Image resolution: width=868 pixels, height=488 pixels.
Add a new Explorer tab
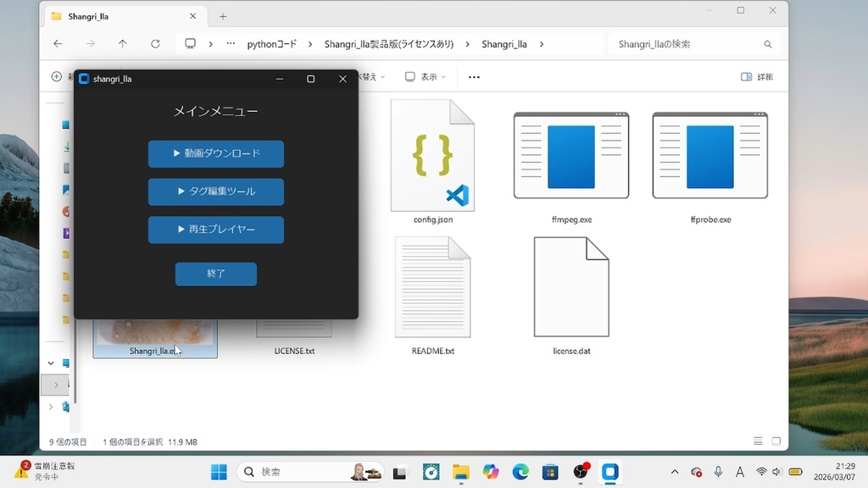click(x=223, y=17)
